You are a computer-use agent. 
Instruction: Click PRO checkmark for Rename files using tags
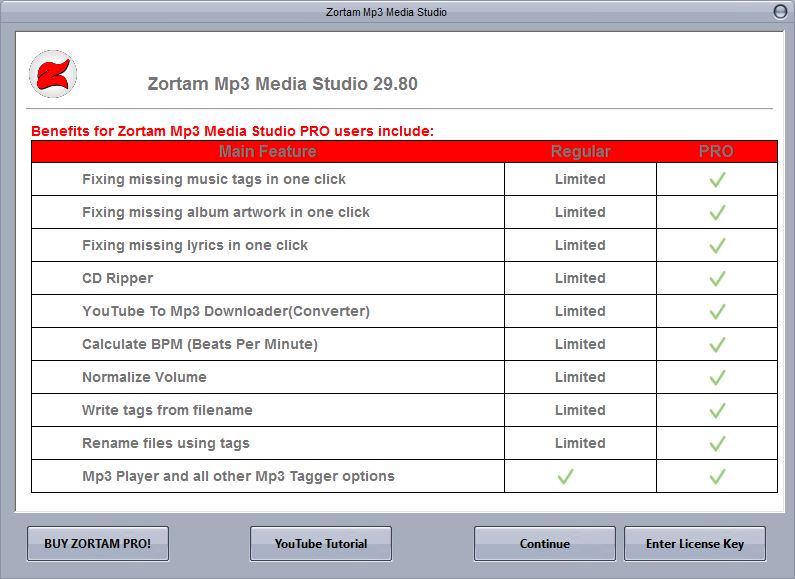(717, 443)
